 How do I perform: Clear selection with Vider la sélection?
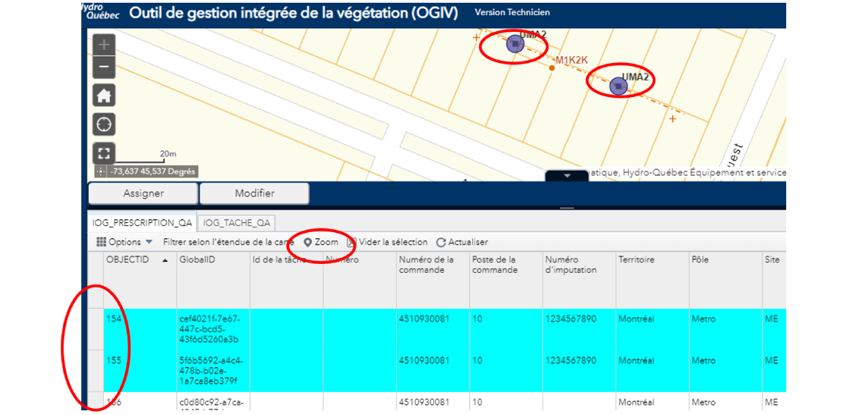(x=387, y=242)
